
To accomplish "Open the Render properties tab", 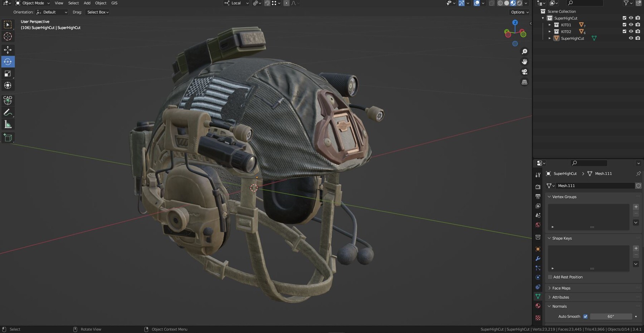I will point(538,187).
